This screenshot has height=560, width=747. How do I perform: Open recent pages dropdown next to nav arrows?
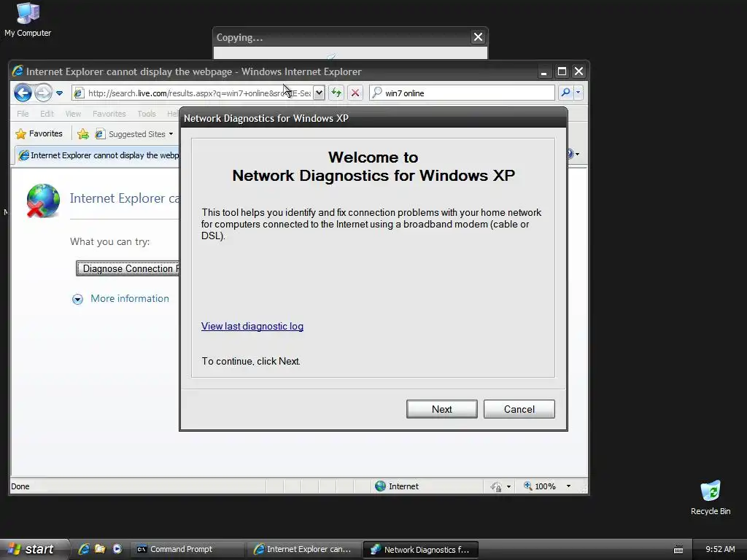(x=60, y=93)
